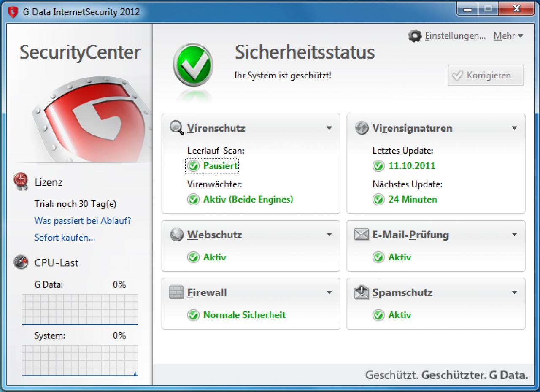Click the E-Mail-Prüfung Aktiv status text
The width and height of the screenshot is (540, 392).
[400, 257]
